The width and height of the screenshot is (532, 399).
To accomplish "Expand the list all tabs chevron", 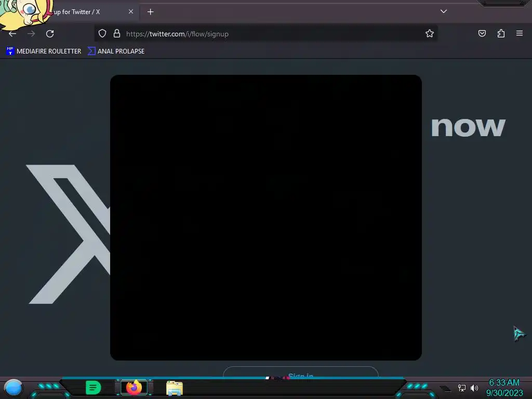I will pos(444,11).
